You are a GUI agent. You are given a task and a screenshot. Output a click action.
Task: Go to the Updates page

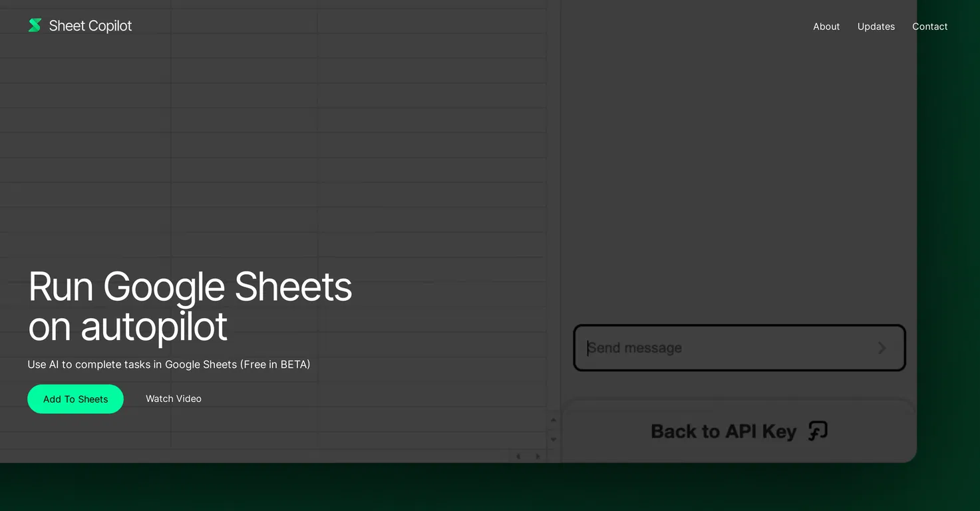(x=876, y=27)
